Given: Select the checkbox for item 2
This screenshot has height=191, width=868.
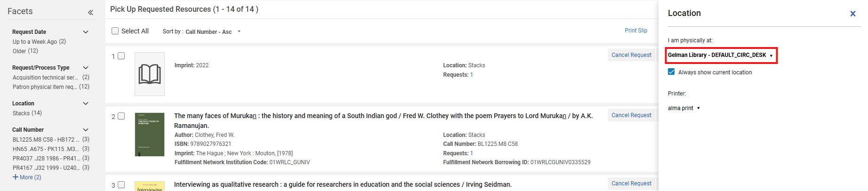Looking at the screenshot, I should click(121, 116).
